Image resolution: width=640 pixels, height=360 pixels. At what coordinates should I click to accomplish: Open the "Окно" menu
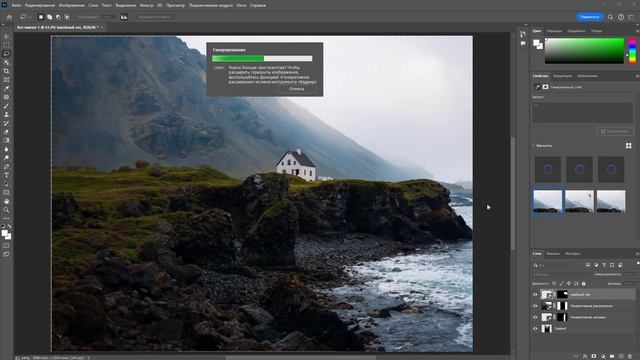(241, 5)
